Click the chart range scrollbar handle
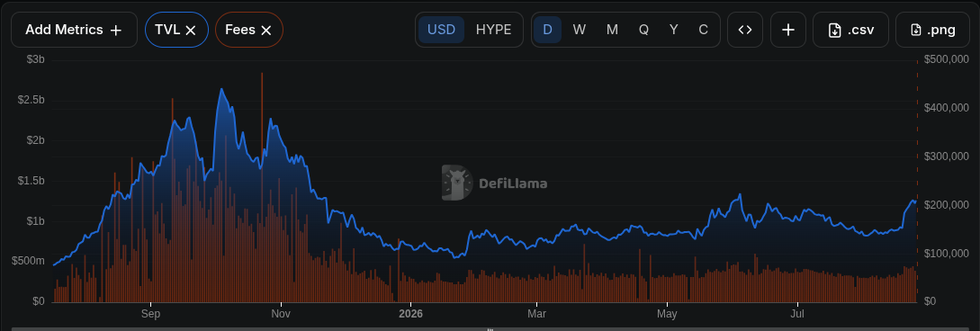The width and height of the screenshot is (980, 331). 490,328
